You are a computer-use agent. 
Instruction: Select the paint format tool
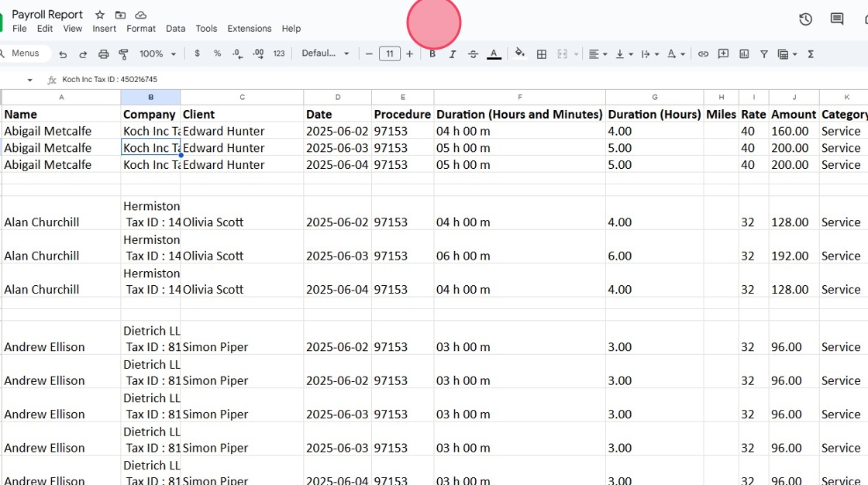click(123, 54)
